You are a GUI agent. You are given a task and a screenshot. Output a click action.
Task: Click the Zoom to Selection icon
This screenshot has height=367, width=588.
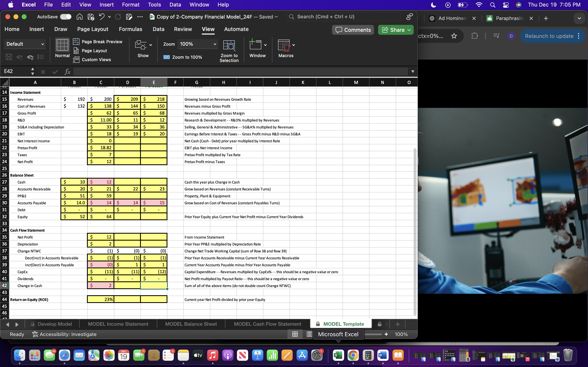pos(229,46)
